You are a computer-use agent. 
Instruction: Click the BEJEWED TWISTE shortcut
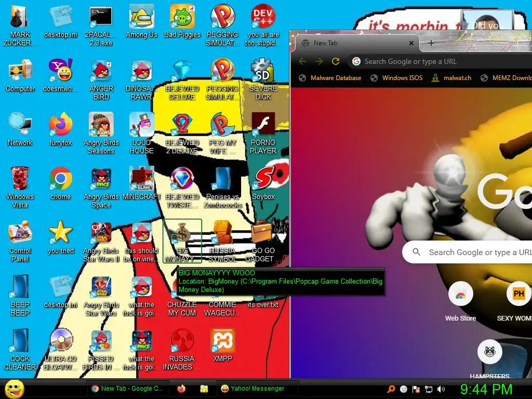click(182, 187)
